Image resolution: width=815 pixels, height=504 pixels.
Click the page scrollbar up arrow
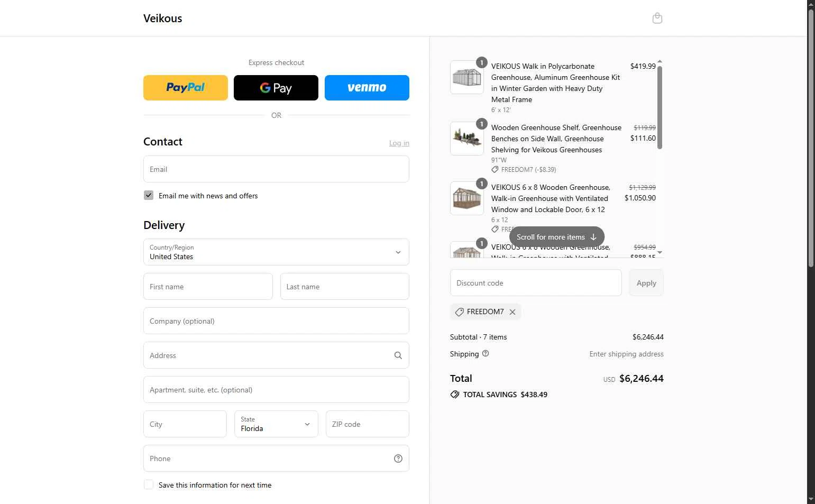[x=811, y=4]
